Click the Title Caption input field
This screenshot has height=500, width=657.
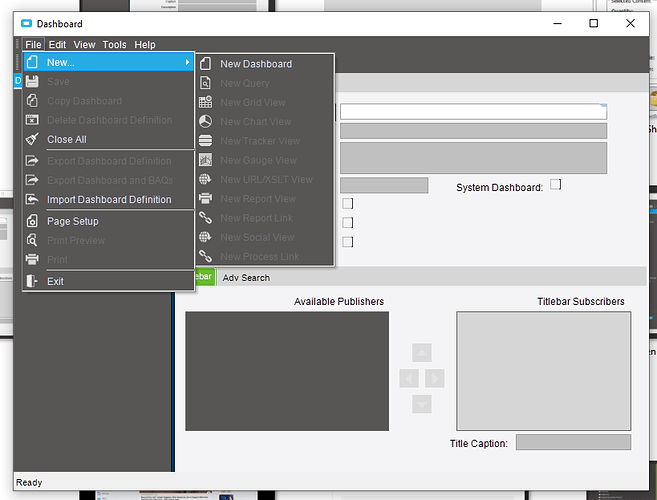pos(573,442)
